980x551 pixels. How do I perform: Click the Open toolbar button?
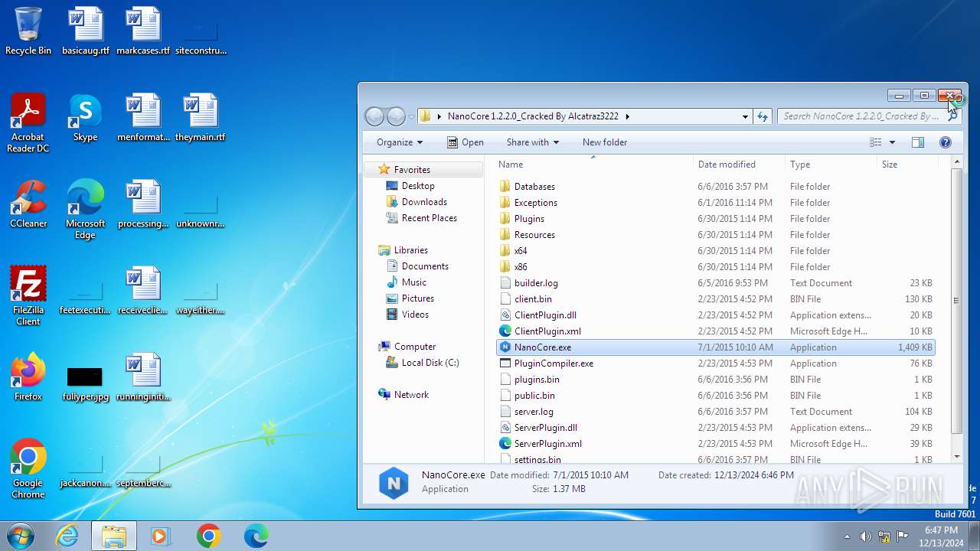(465, 142)
